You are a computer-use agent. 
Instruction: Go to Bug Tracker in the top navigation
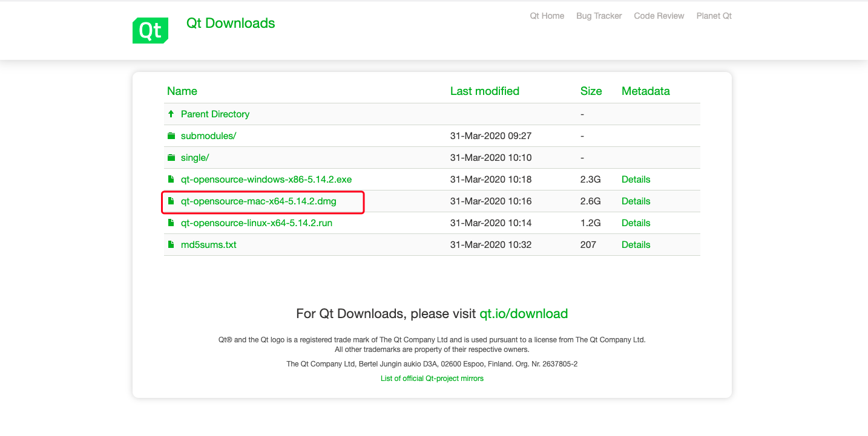[599, 16]
